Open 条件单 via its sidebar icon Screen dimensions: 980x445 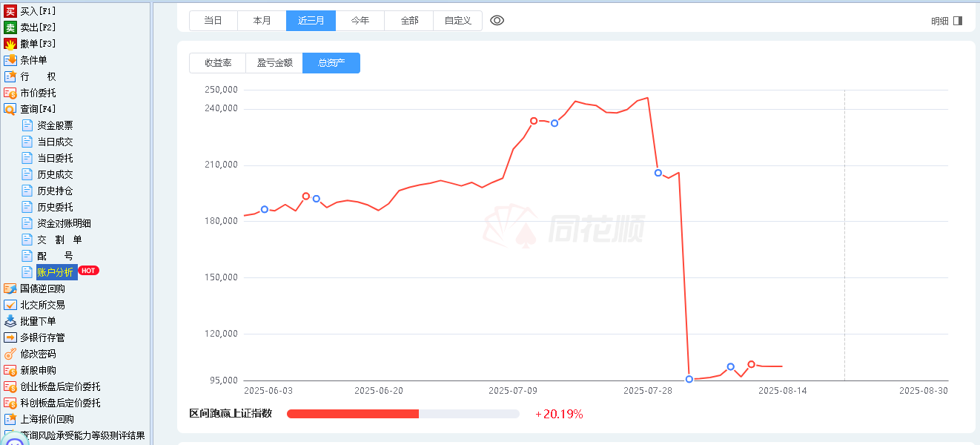pos(10,60)
